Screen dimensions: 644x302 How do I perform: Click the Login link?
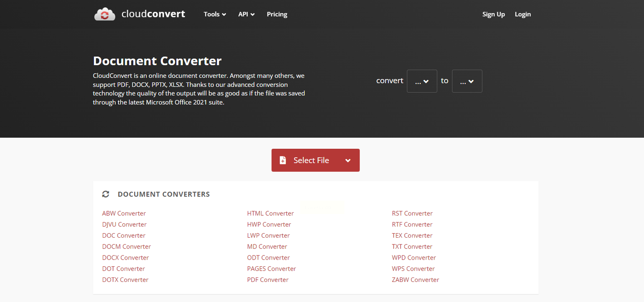click(x=522, y=14)
